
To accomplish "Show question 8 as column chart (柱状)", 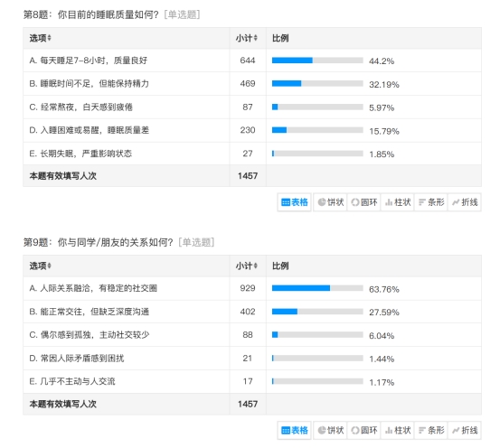I will (397, 202).
